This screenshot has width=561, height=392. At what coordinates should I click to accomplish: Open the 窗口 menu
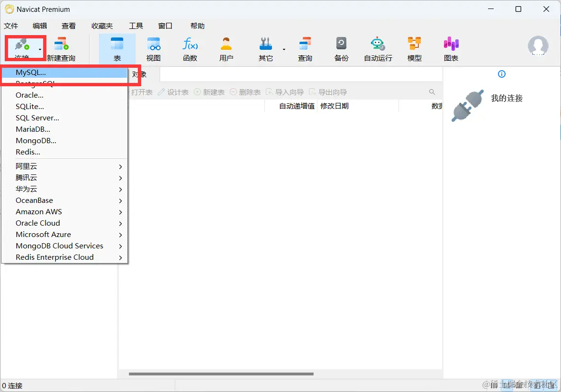click(x=165, y=26)
